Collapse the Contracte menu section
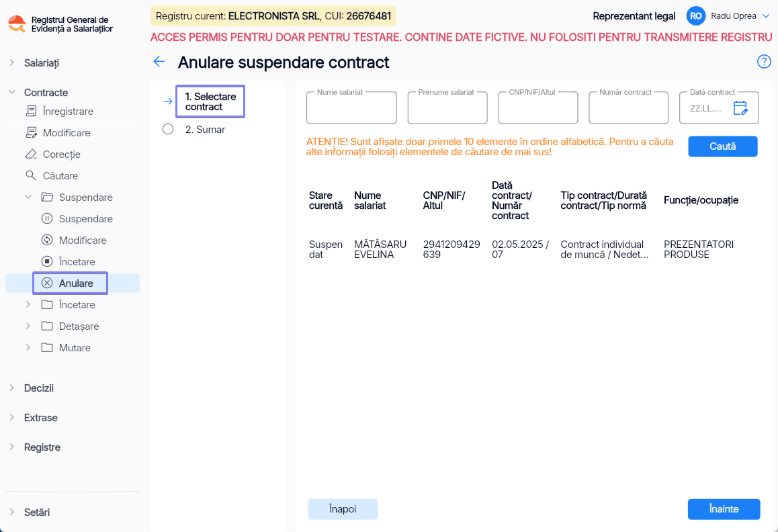 (x=12, y=92)
